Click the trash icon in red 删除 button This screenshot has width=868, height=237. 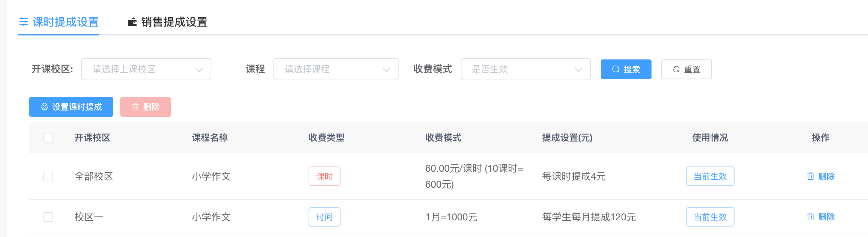click(x=136, y=107)
